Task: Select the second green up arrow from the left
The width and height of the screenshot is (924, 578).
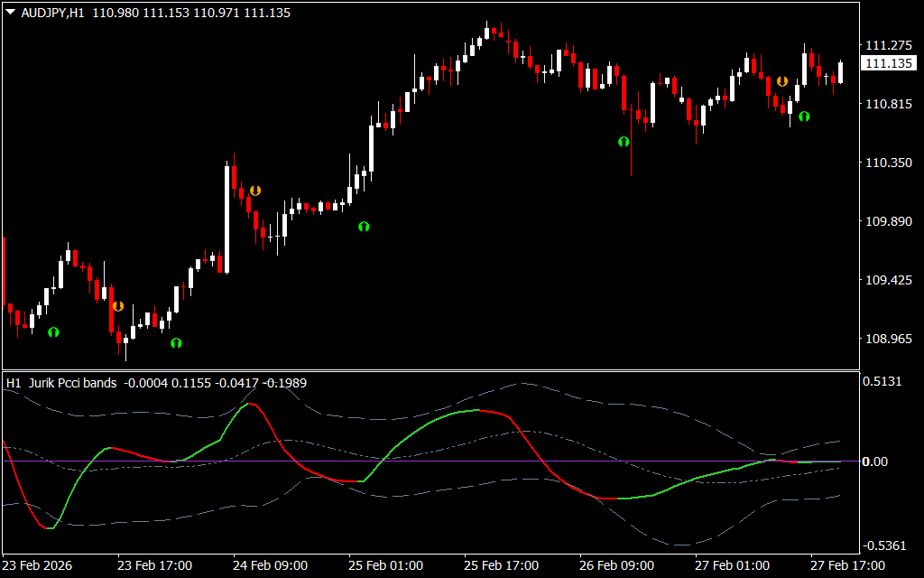Action: [176, 343]
